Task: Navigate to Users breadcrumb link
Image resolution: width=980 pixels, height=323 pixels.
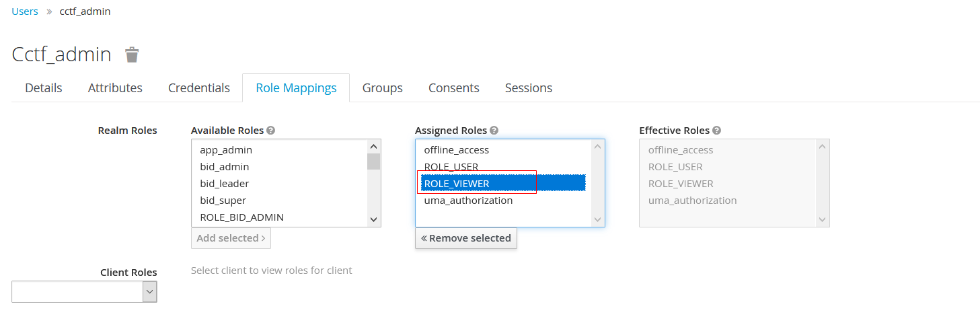Action: (25, 11)
